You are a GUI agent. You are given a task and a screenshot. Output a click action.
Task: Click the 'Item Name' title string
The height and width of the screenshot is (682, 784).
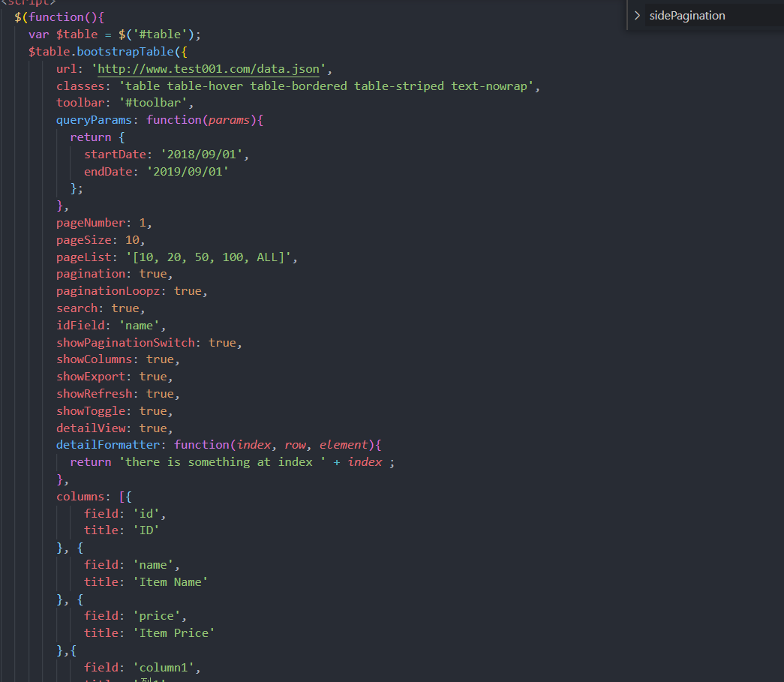tap(170, 581)
